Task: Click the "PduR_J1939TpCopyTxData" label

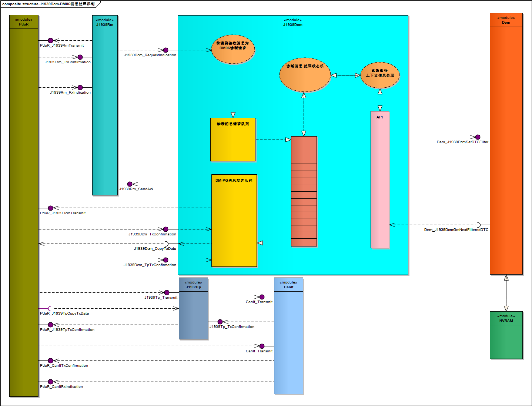Action: click(x=64, y=313)
